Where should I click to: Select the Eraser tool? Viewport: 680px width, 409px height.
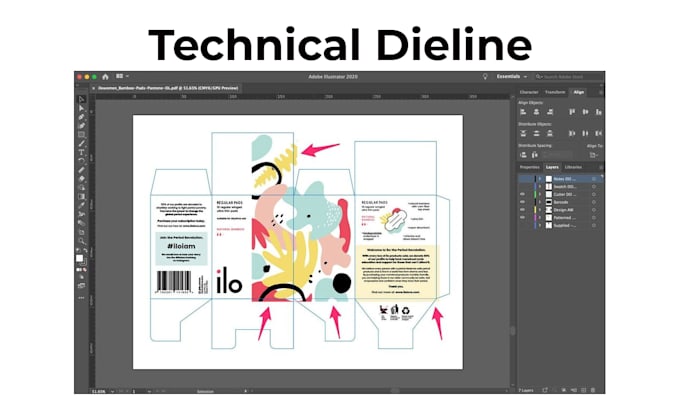pos(81,179)
